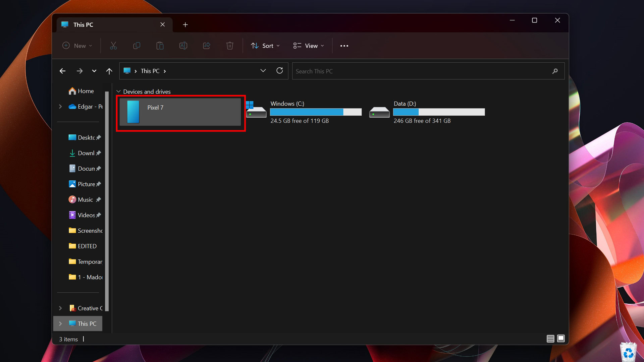This screenshot has width=644, height=362.
Task: Refresh the This PC view
Action: [279, 71]
